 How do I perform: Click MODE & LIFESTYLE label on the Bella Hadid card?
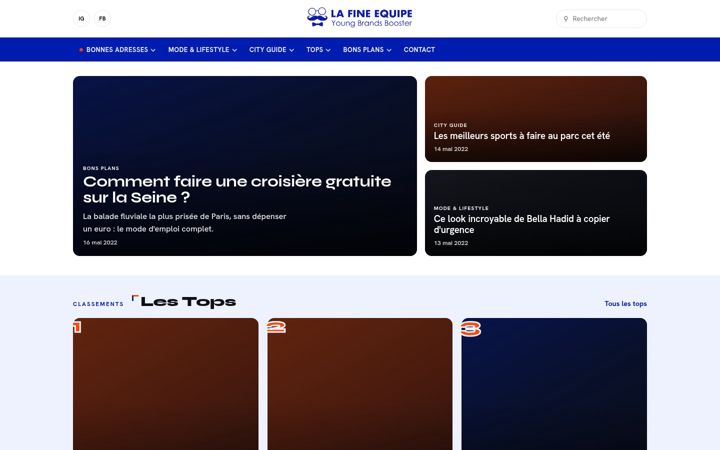(x=461, y=208)
